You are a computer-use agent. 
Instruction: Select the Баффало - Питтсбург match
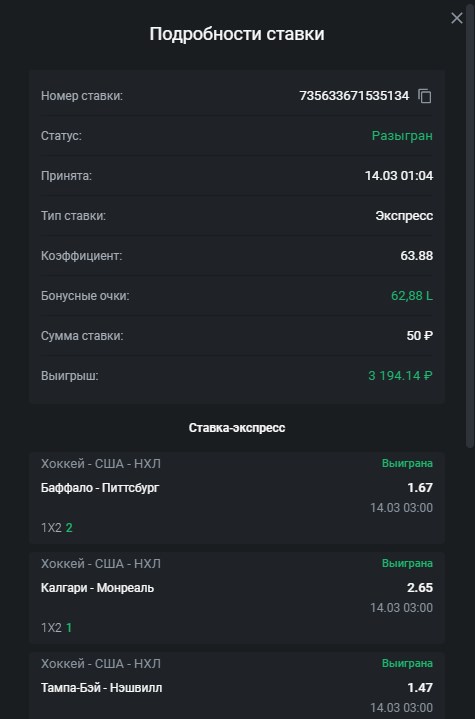[x=100, y=487]
